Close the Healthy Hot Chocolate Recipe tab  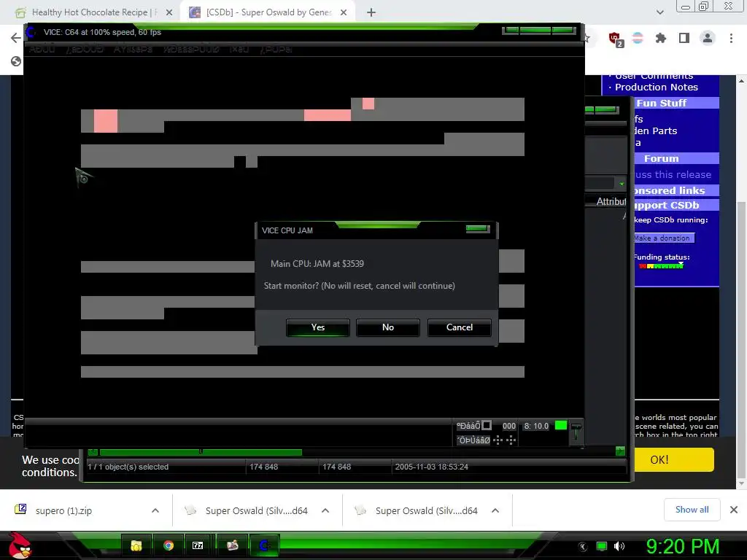pos(169,13)
